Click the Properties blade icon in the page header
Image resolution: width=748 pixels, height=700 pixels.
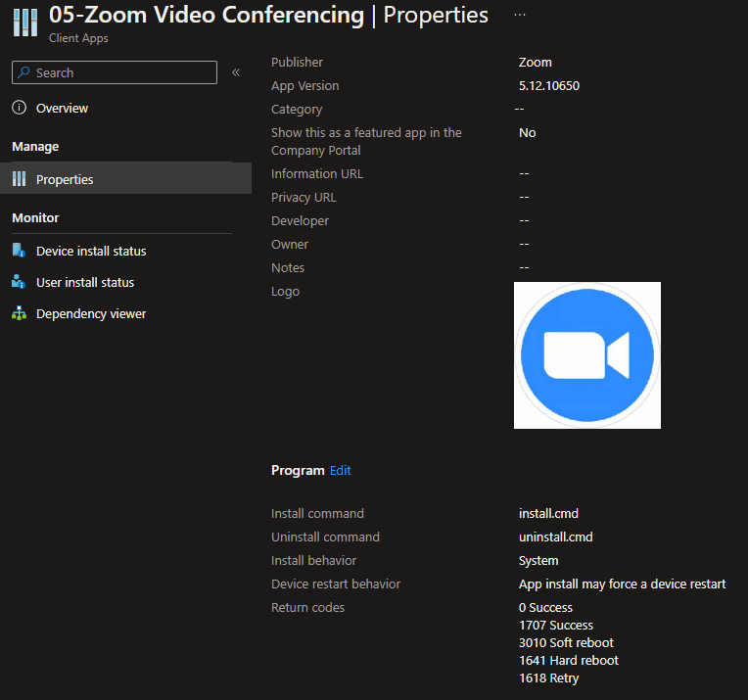(25, 22)
